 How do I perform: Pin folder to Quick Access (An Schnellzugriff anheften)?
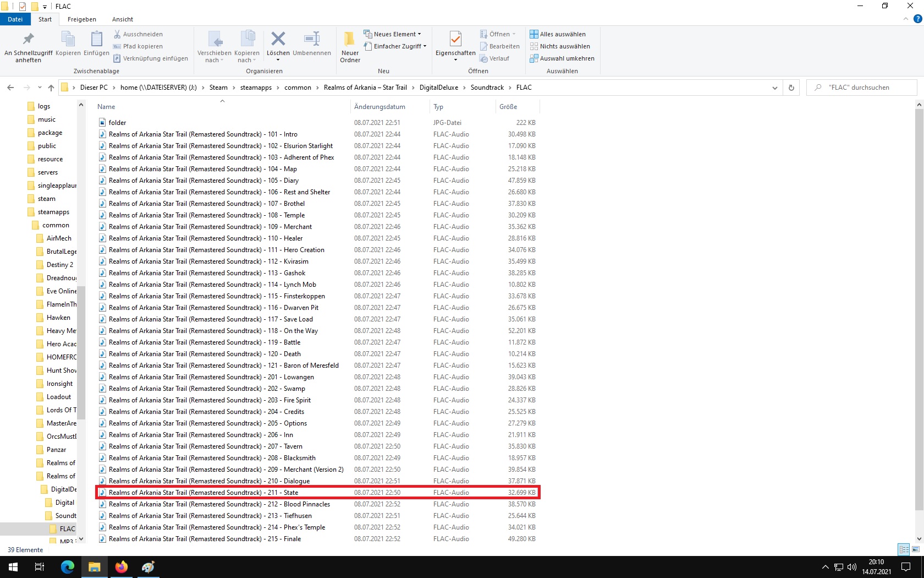28,47
